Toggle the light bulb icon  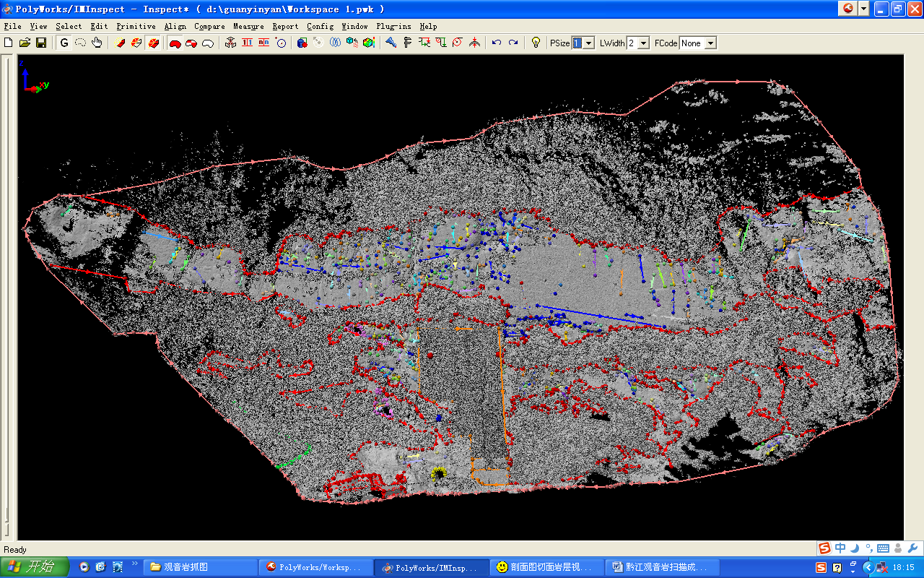click(x=536, y=43)
